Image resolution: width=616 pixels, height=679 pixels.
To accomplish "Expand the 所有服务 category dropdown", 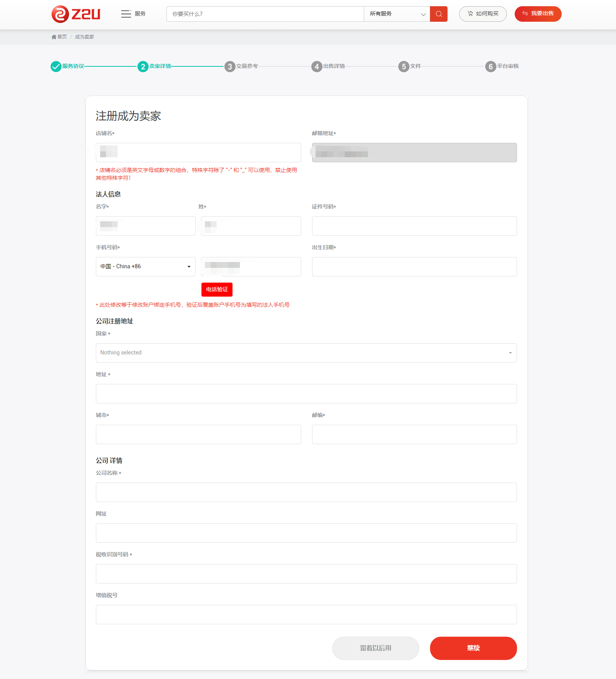I will point(397,14).
